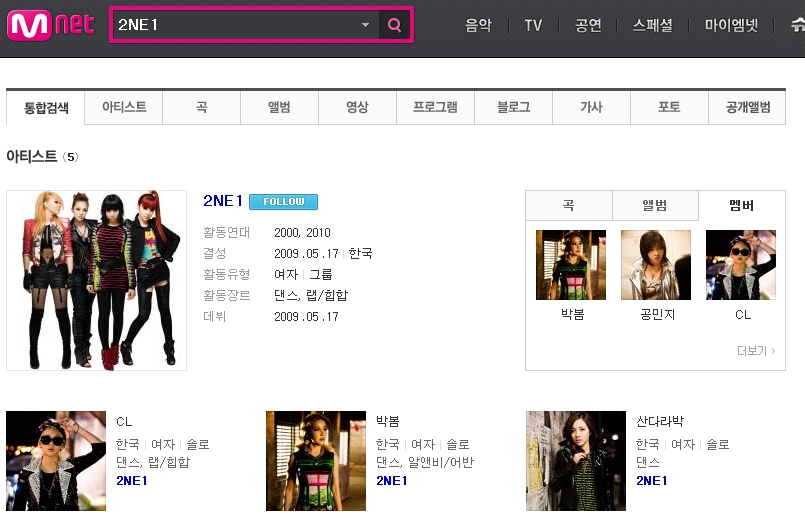
Task: Open the 산다라박 artist photo
Action: pyautogui.click(x=576, y=461)
